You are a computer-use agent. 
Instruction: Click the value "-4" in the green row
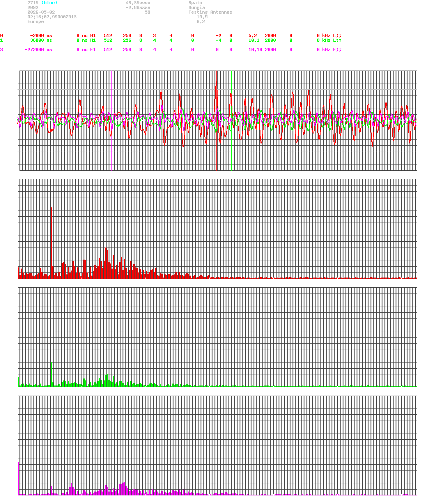click(x=218, y=40)
